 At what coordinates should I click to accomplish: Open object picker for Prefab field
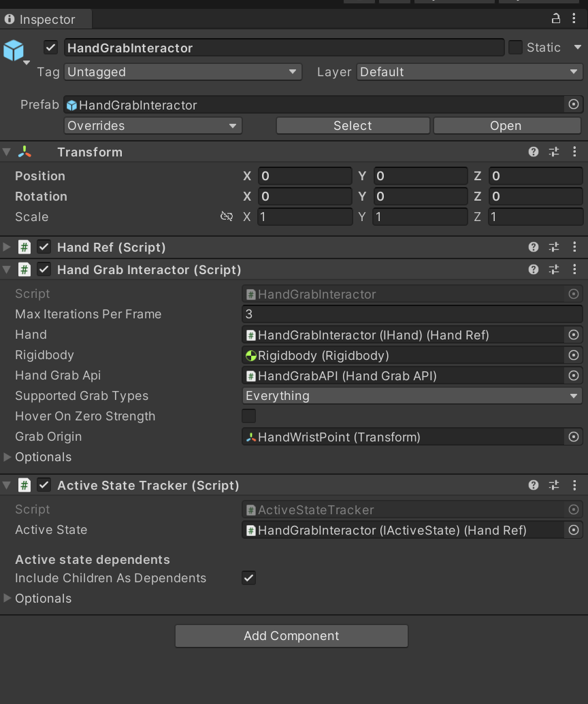[574, 105]
